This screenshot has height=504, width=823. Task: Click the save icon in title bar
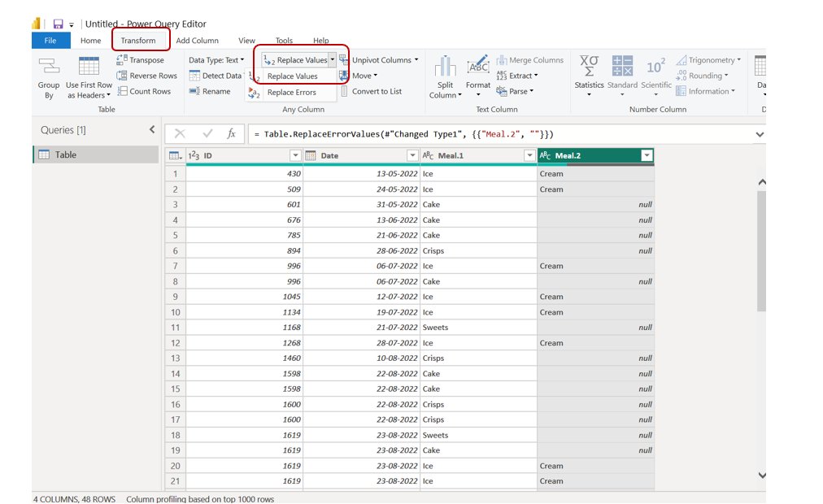click(x=58, y=24)
